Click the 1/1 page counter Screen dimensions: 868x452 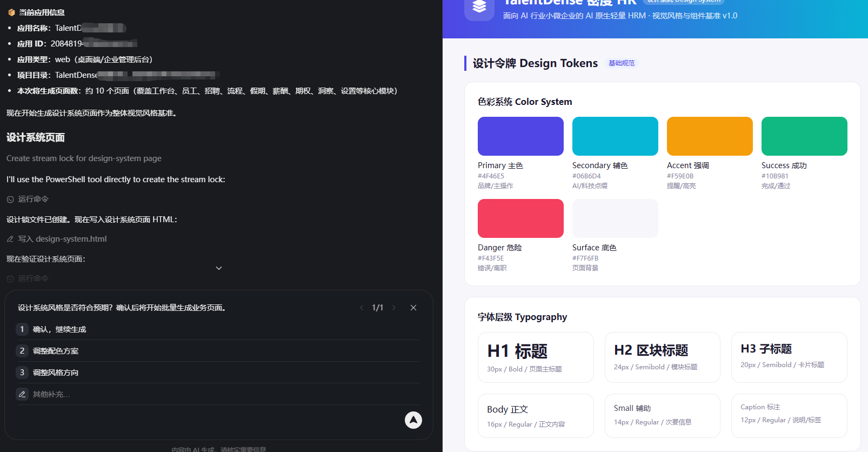point(378,308)
